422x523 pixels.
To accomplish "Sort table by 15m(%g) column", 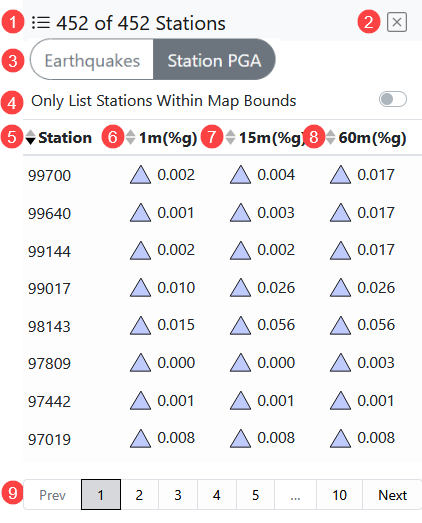I will [x=265, y=137].
